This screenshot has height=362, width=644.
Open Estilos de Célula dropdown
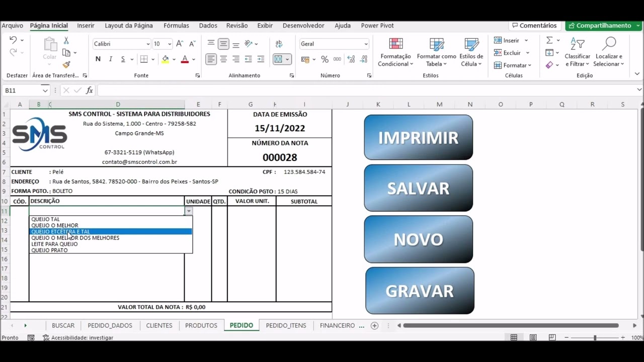(471, 52)
